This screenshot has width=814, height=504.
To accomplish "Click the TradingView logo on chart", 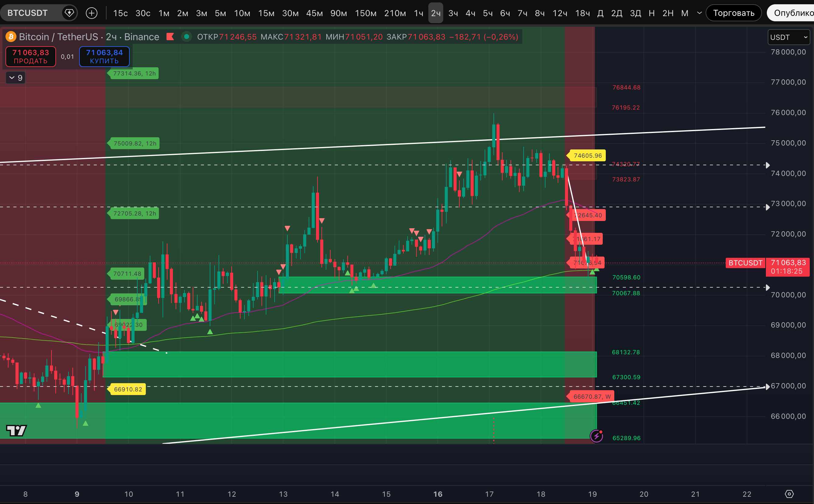I will (16, 430).
